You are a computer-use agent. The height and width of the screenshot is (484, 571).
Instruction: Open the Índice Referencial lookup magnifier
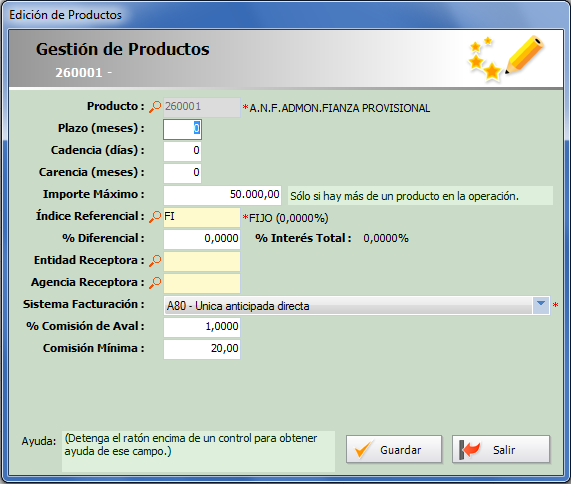[155, 217]
